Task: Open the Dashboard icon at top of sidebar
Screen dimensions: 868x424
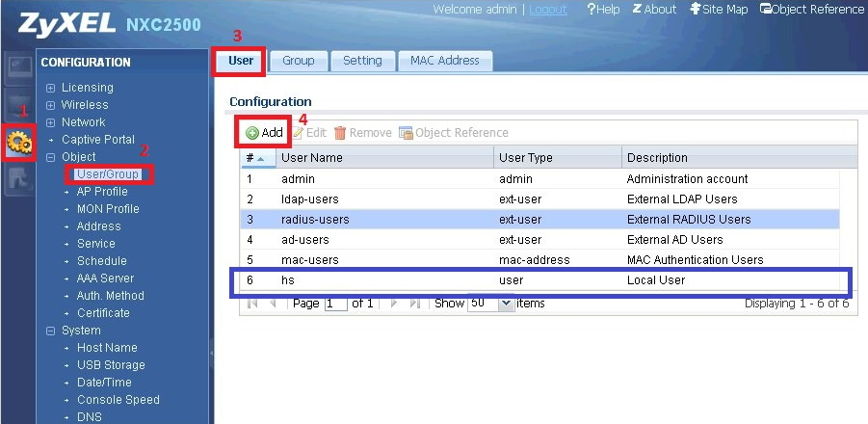Action: click(x=18, y=66)
